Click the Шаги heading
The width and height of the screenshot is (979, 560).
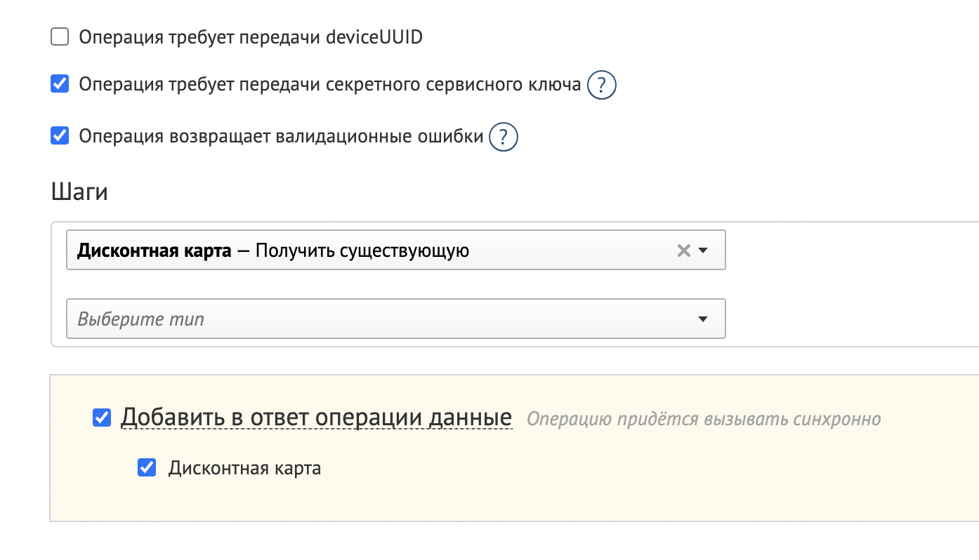pos(80,191)
